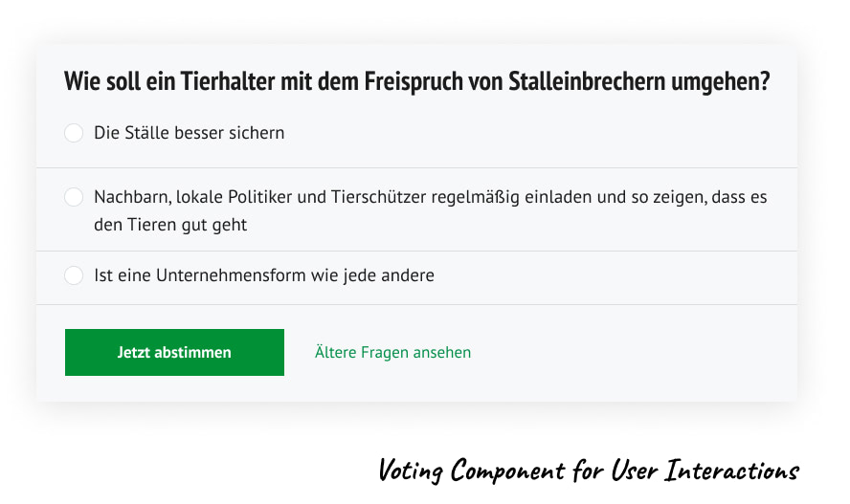
Task: Click the answer text 'Ist eine Unternehmensform wie jede andere'
Action: coord(263,275)
